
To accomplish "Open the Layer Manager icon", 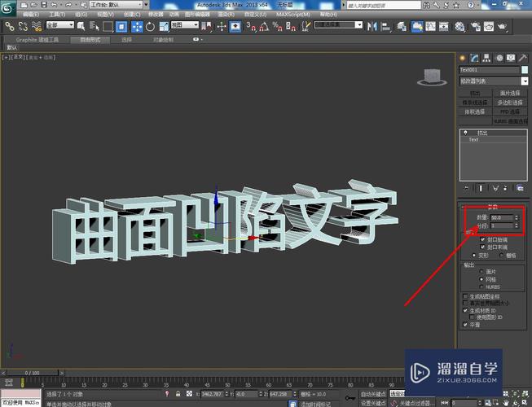I will click(402, 26).
